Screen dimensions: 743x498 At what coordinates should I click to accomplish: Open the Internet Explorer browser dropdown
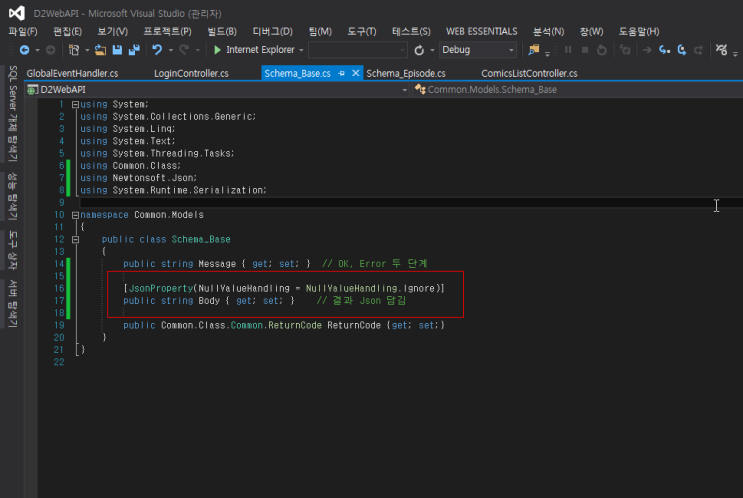click(x=301, y=50)
